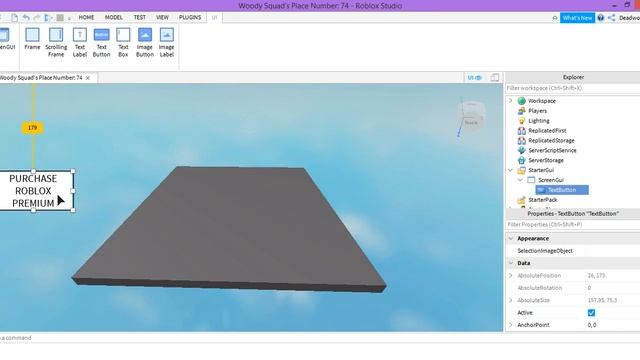
Task: Insert an Image Button element
Action: click(x=144, y=42)
